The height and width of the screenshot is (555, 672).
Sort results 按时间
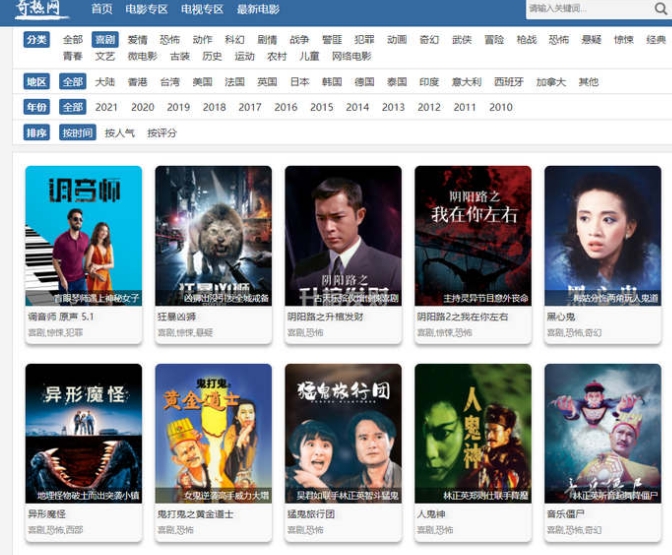(x=78, y=132)
